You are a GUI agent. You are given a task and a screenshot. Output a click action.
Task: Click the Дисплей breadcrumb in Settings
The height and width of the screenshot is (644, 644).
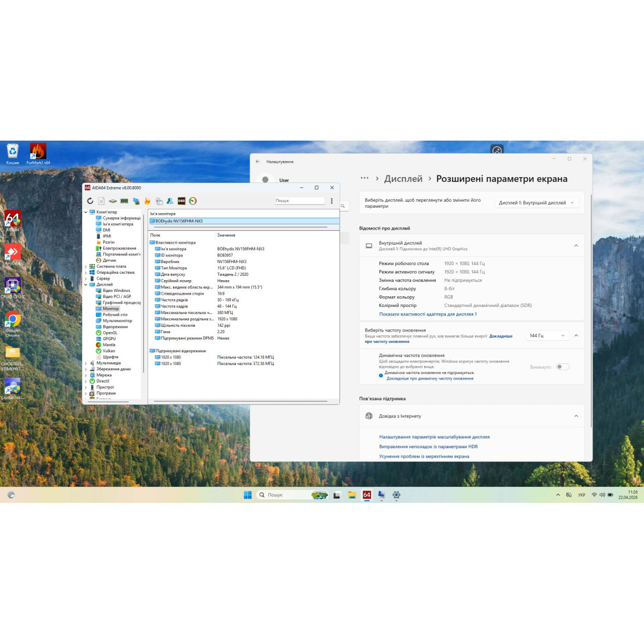pyautogui.click(x=403, y=179)
